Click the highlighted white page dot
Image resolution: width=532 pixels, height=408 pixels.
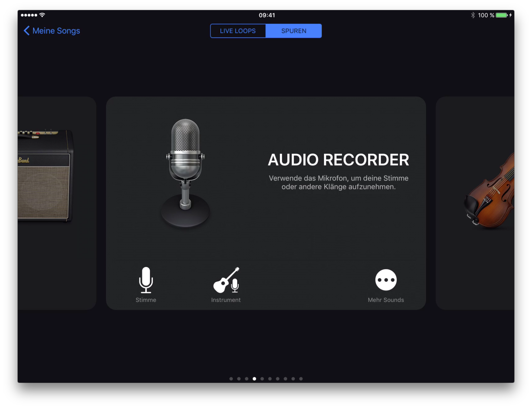[254, 378]
